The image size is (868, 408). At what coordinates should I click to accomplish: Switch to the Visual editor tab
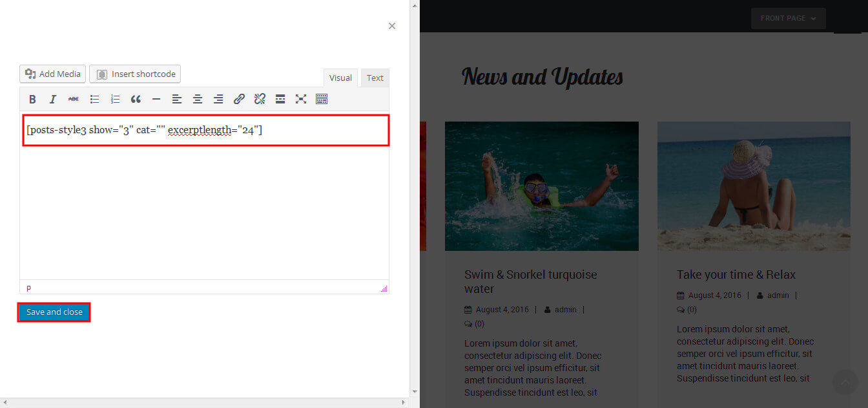pyautogui.click(x=340, y=78)
